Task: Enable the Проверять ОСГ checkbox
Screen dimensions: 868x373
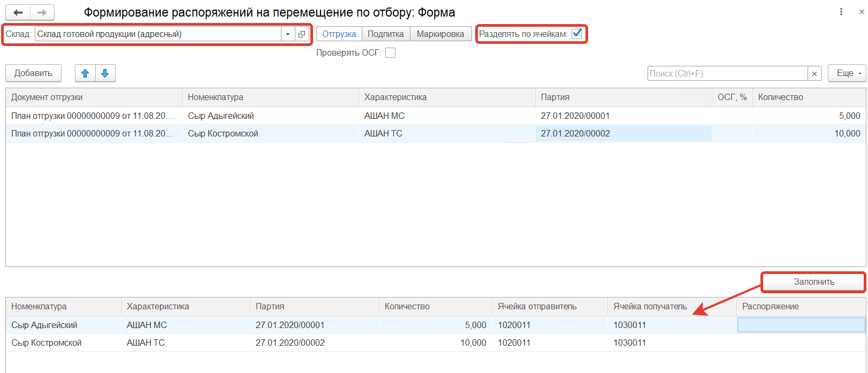Action: coord(391,52)
